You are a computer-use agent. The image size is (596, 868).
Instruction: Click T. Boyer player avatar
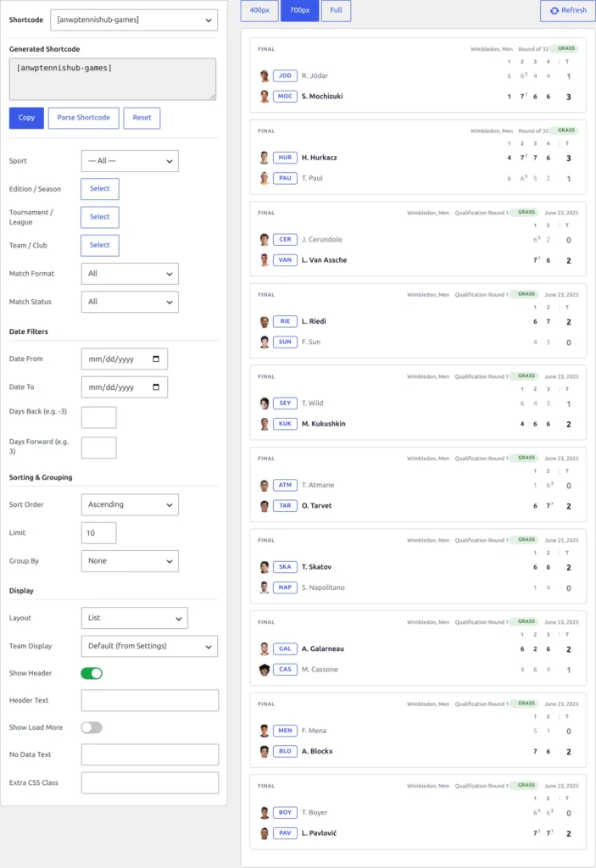click(x=265, y=813)
